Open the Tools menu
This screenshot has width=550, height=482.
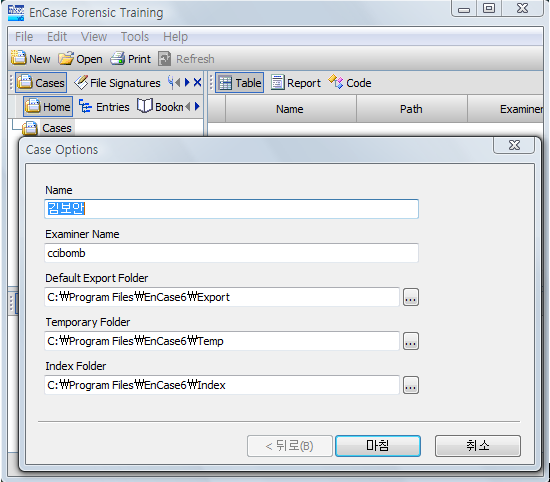coord(135,36)
